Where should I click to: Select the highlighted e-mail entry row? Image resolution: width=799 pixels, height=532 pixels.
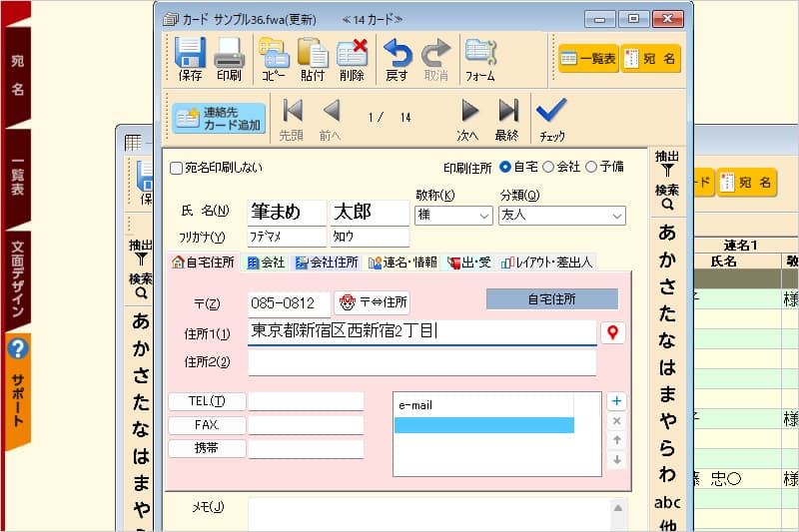pos(484,425)
